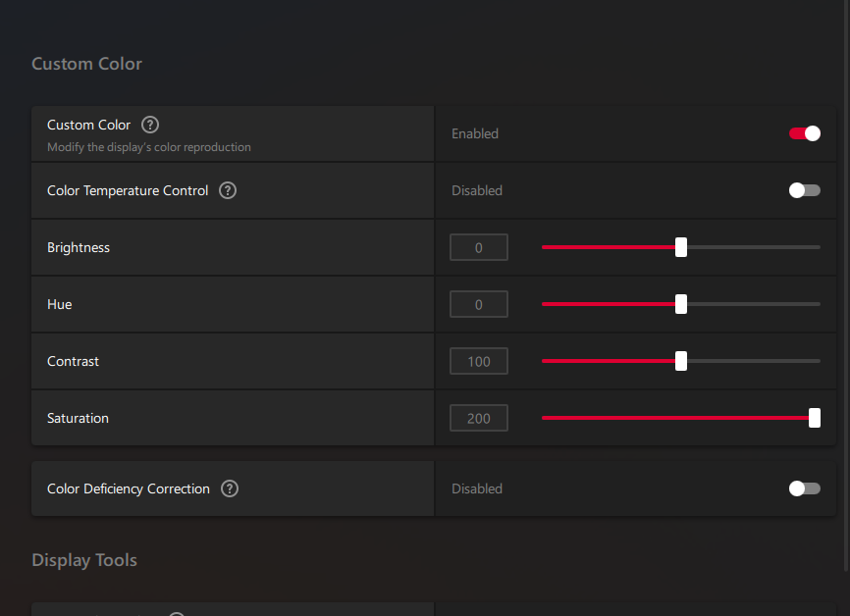Viewport: 850px width, 616px height.
Task: Select the Saturation slider thumb
Action: tap(815, 418)
